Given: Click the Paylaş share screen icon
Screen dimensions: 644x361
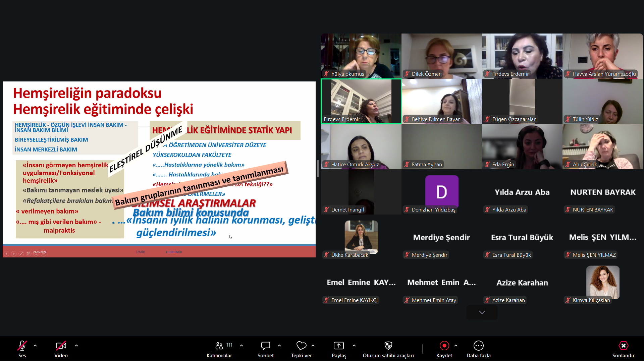Looking at the screenshot, I should pyautogui.click(x=339, y=345).
